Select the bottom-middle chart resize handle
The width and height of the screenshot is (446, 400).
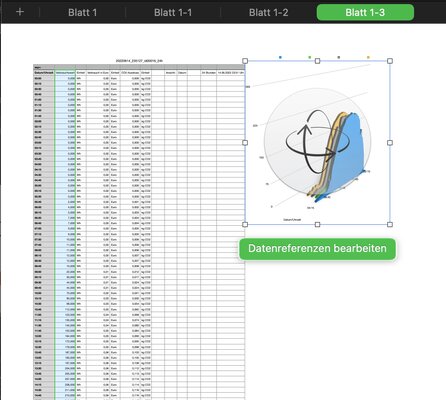click(x=317, y=224)
